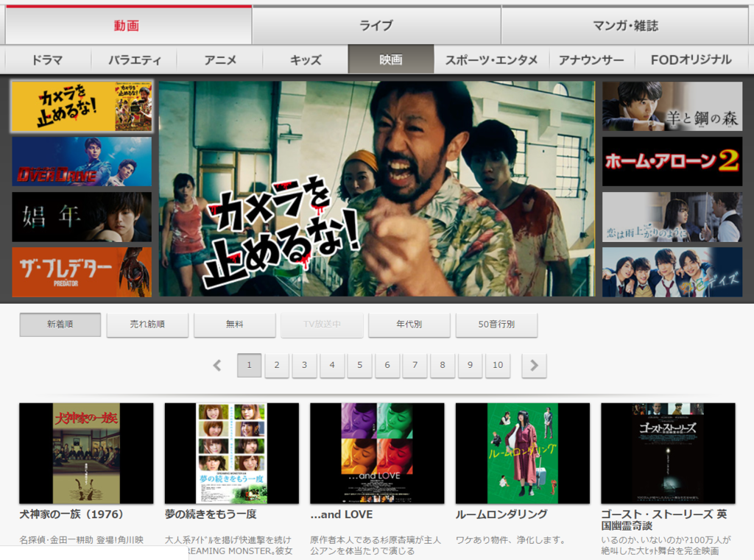
Task: Click the 名探偵・金田一耕助 description text
Action: coord(82,540)
